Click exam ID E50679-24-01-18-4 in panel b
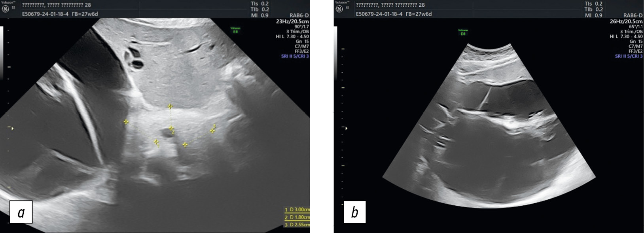644x233 pixels. (379, 14)
